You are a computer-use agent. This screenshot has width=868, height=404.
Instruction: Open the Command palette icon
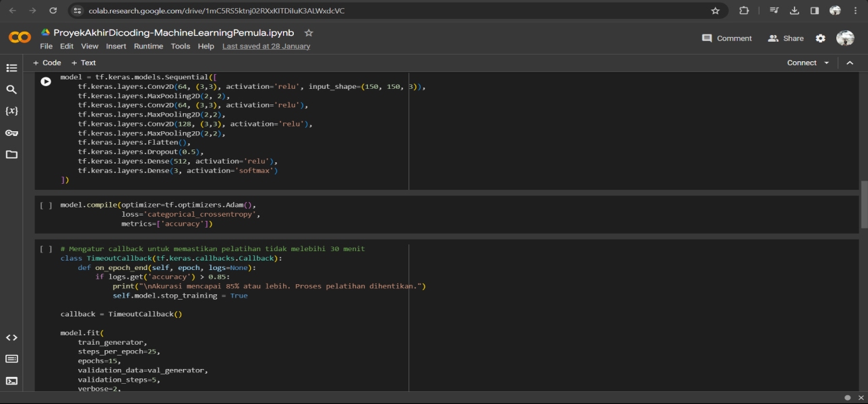[11, 359]
